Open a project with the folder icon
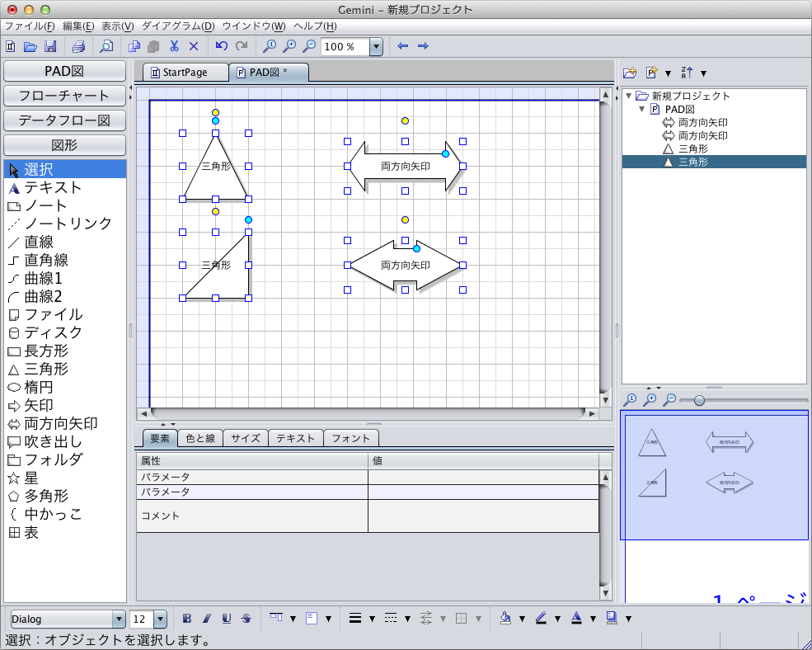The width and height of the screenshot is (812, 650). [30, 46]
